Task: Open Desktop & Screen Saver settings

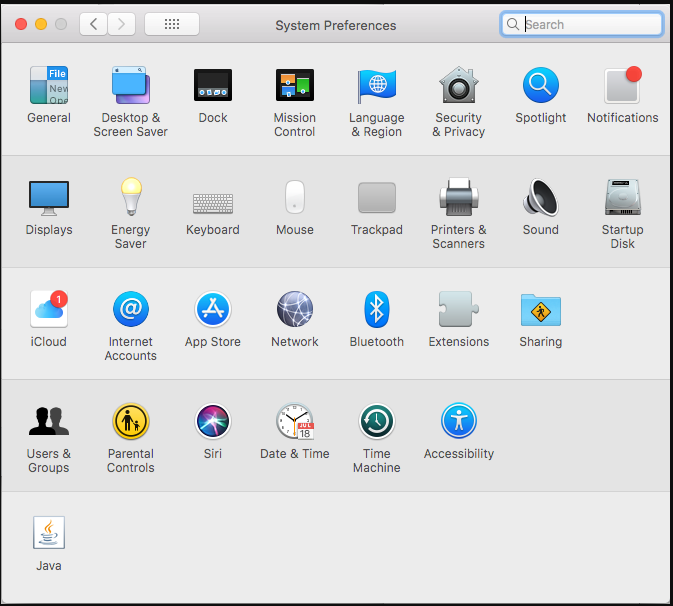Action: pyautogui.click(x=130, y=86)
